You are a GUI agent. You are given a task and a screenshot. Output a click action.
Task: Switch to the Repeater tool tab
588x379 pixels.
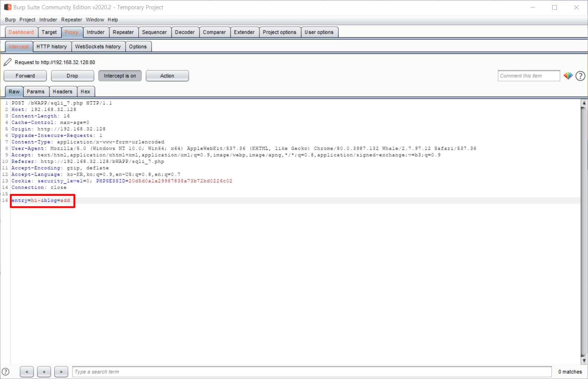[123, 32]
